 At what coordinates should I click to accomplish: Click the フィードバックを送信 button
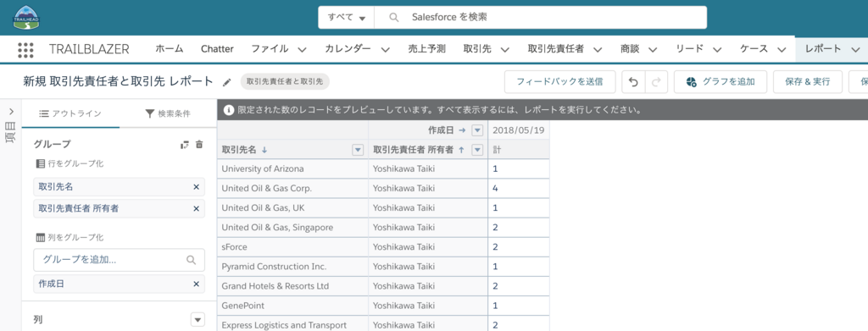(559, 82)
